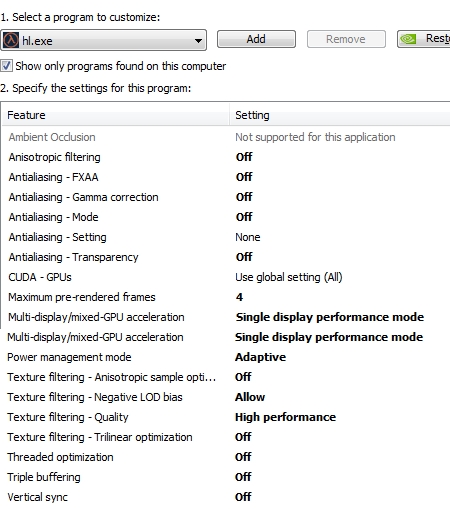
Task: Click the Remove button
Action: [x=346, y=39]
